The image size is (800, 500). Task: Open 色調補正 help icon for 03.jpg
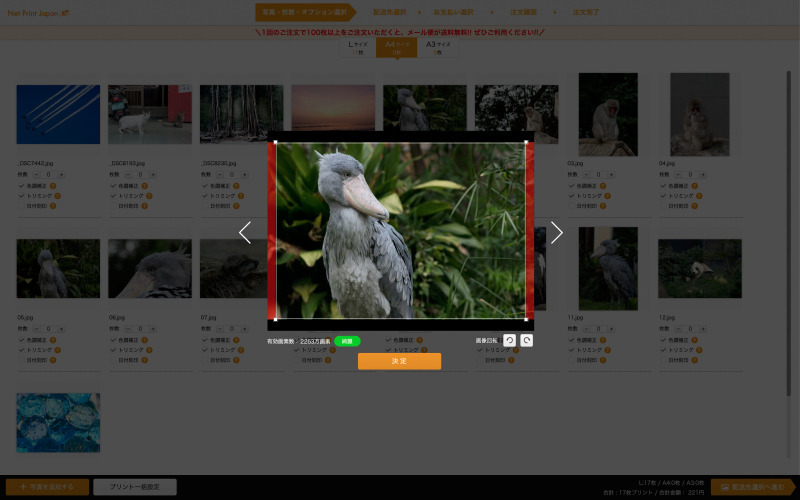603,186
